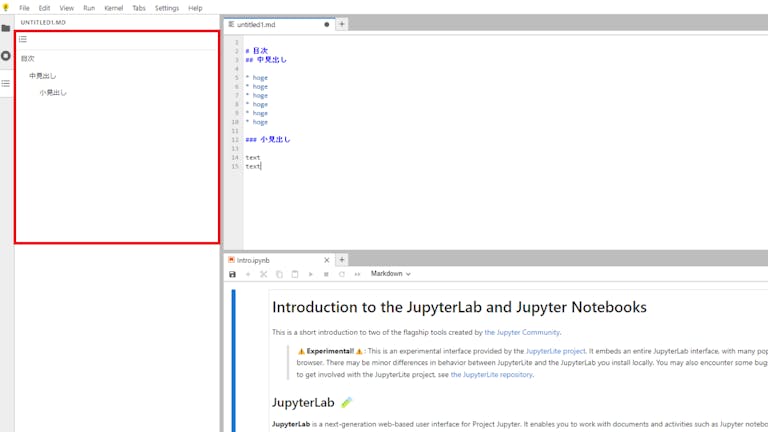Click the blue cell selection bar in Intro.ipynb
768x432 pixels.
(x=234, y=360)
